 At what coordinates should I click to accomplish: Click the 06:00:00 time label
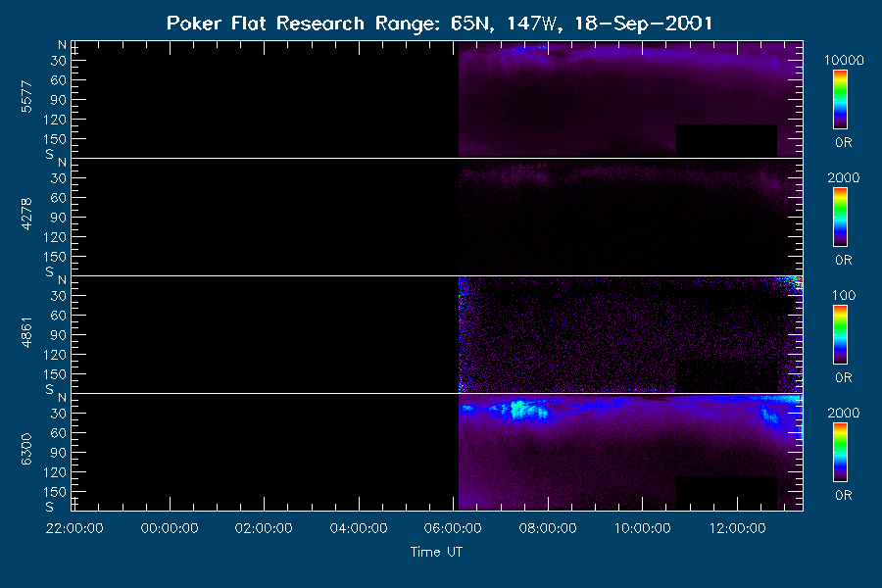pyautogui.click(x=453, y=528)
